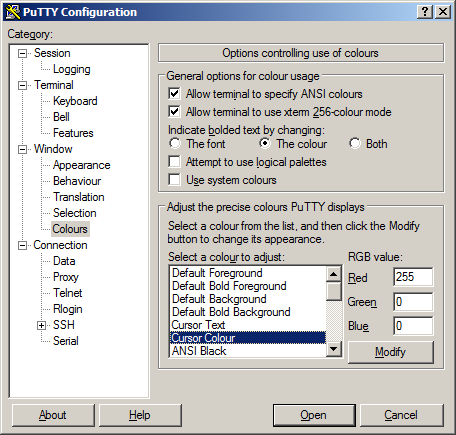Expand the SSH tree node
The height and width of the screenshot is (435, 456).
41,325
